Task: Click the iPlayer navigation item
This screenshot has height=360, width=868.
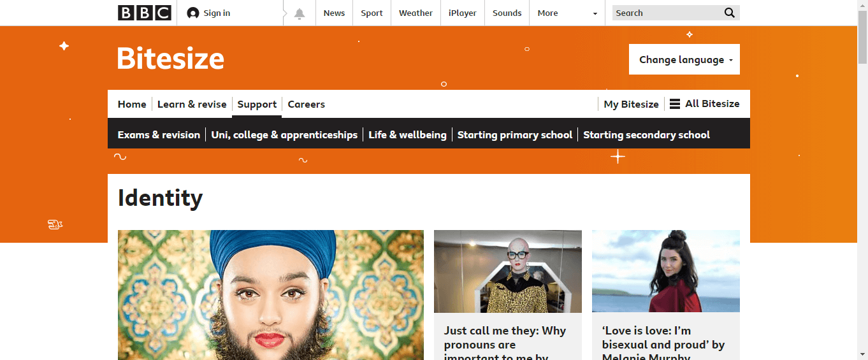Action: coord(462,13)
